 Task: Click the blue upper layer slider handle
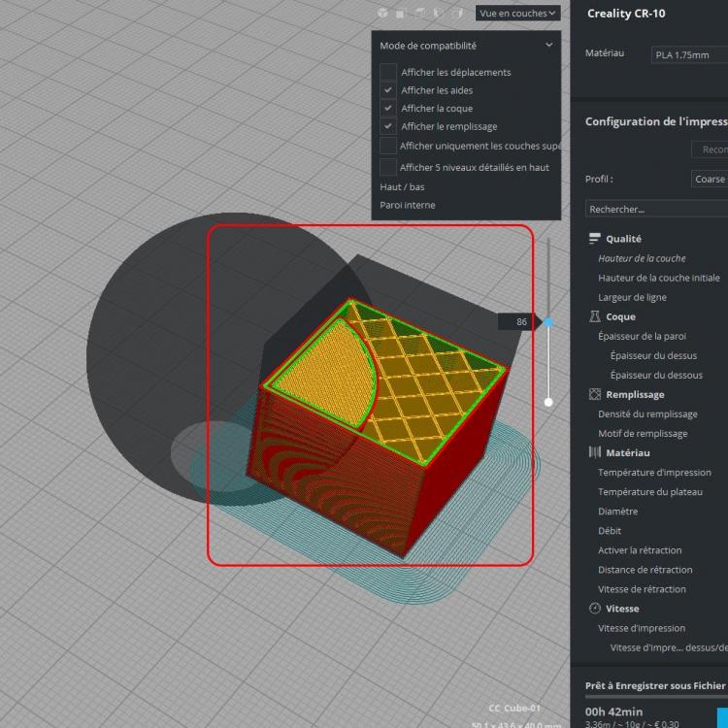[x=548, y=321]
